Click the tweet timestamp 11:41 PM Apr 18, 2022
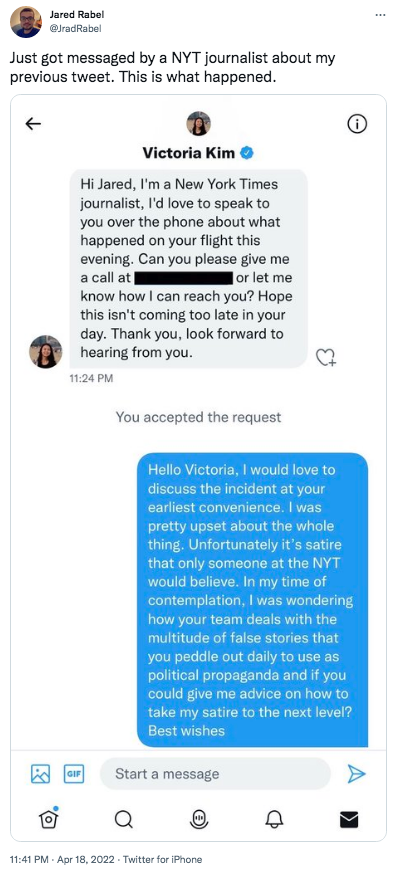The image size is (394, 870). tap(62, 859)
